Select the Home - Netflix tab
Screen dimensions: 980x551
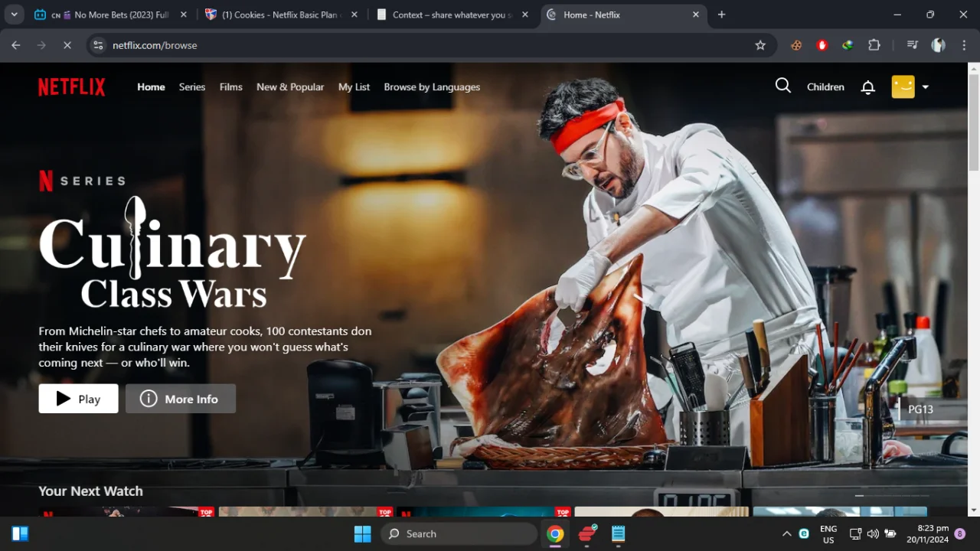(624, 15)
